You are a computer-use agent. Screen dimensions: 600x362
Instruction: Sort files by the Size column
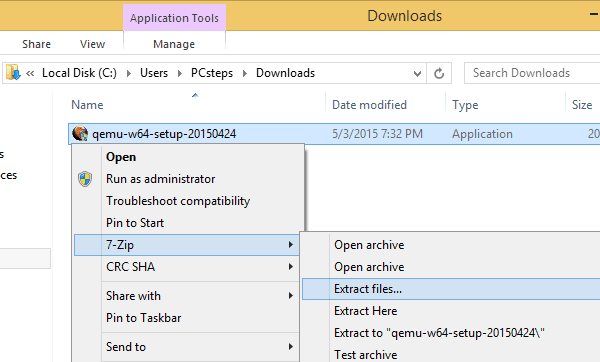(x=582, y=104)
